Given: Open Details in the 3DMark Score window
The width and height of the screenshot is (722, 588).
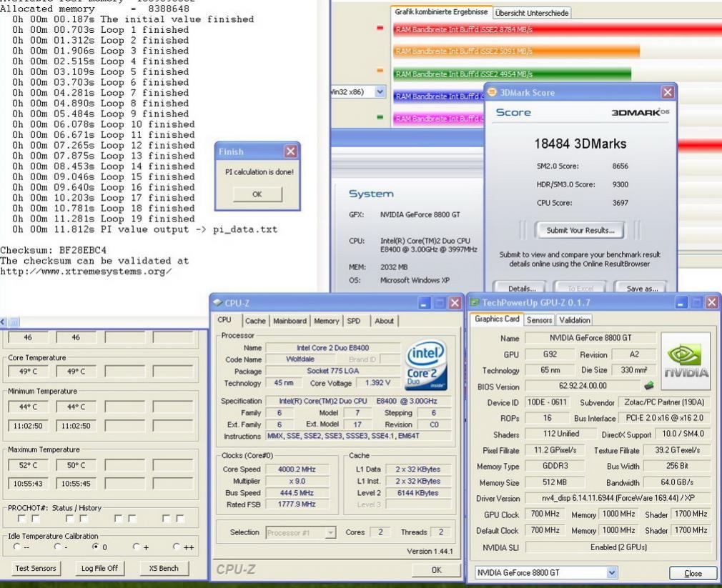Looking at the screenshot, I should coord(521,288).
